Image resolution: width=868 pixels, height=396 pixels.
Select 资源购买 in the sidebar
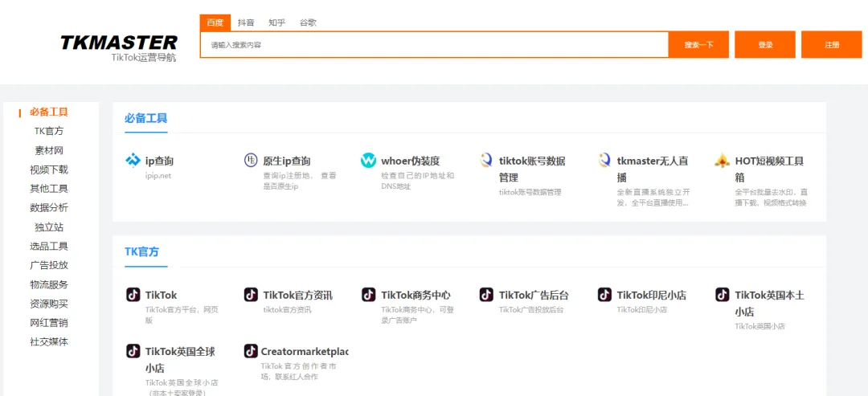(49, 304)
